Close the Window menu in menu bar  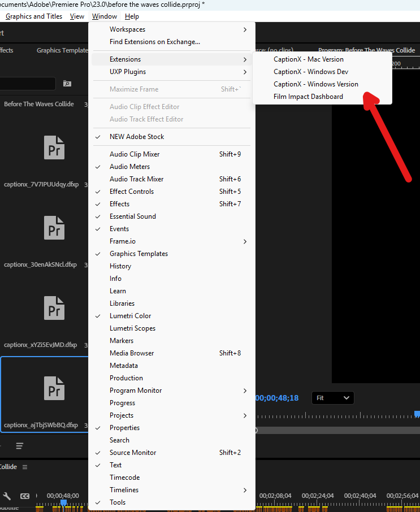(105, 16)
